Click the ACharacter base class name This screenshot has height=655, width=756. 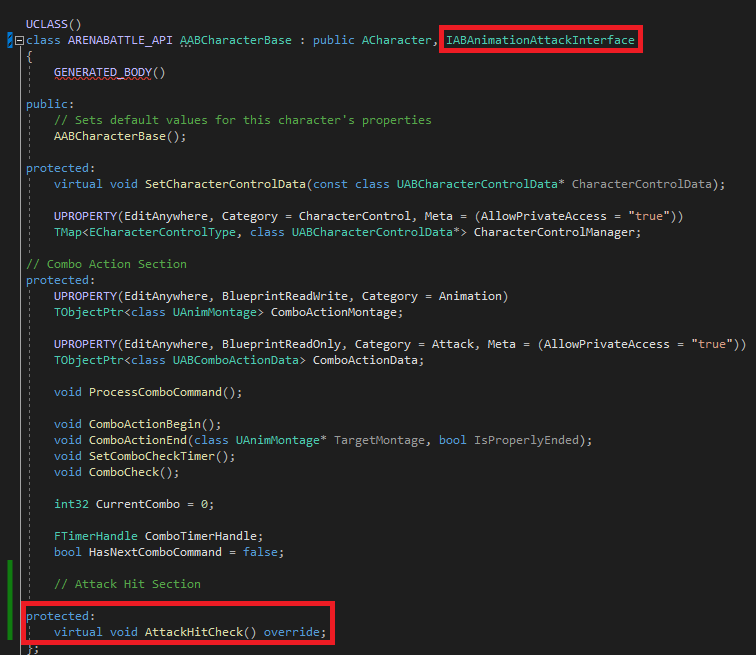(x=396, y=40)
